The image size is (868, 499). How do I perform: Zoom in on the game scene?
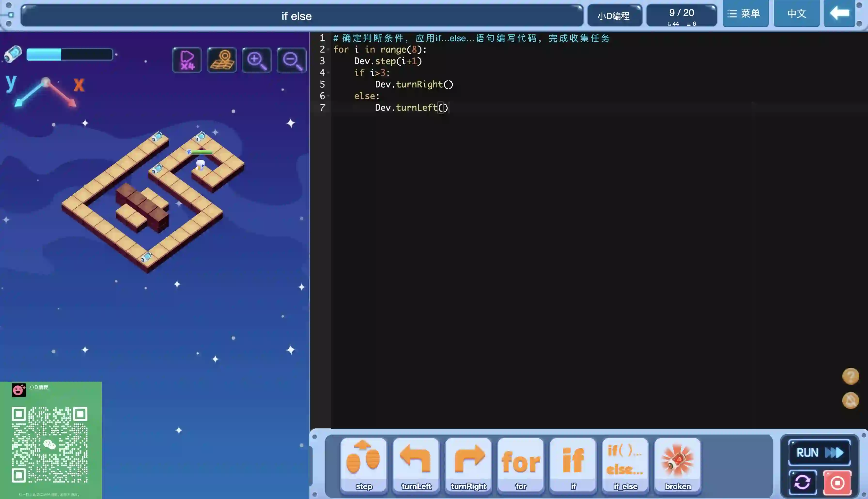tap(256, 60)
